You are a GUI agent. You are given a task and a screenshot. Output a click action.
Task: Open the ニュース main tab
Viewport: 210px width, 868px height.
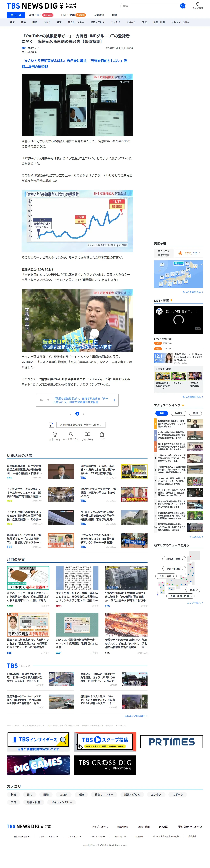[x=16, y=15]
